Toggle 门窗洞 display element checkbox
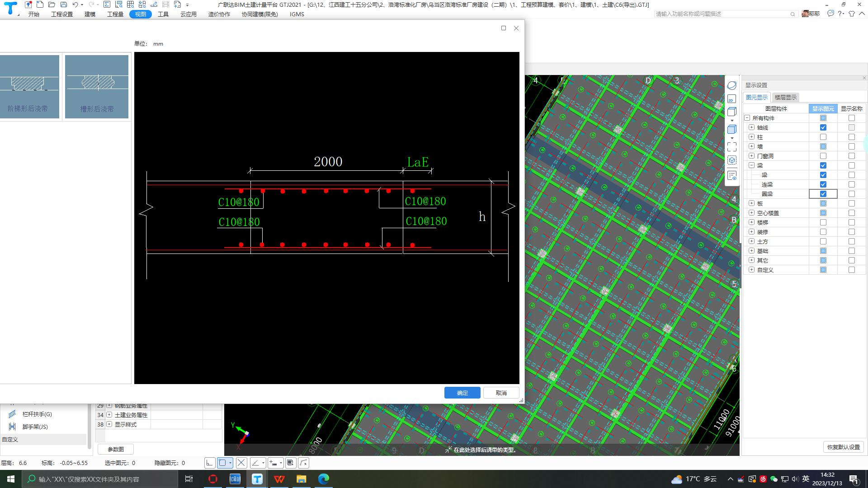This screenshot has width=868, height=488. pyautogui.click(x=823, y=156)
